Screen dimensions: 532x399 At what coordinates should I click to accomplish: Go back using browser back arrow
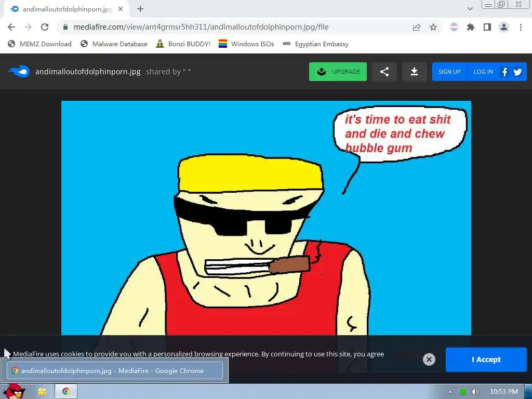pyautogui.click(x=11, y=27)
